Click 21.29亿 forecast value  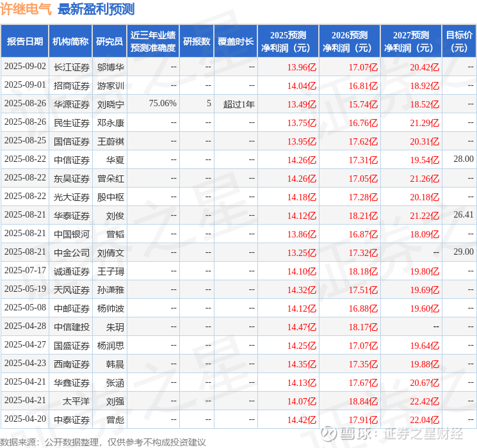coord(424,123)
